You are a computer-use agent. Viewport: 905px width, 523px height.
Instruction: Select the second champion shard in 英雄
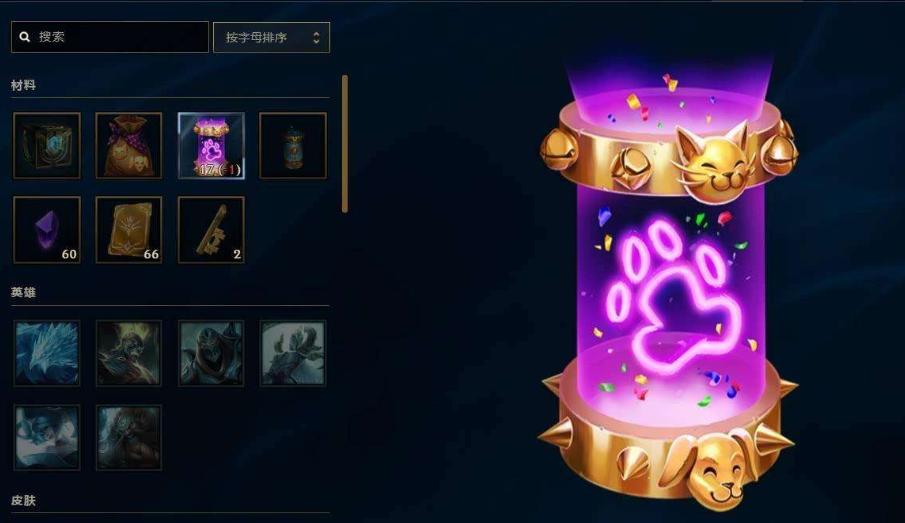tap(129, 353)
